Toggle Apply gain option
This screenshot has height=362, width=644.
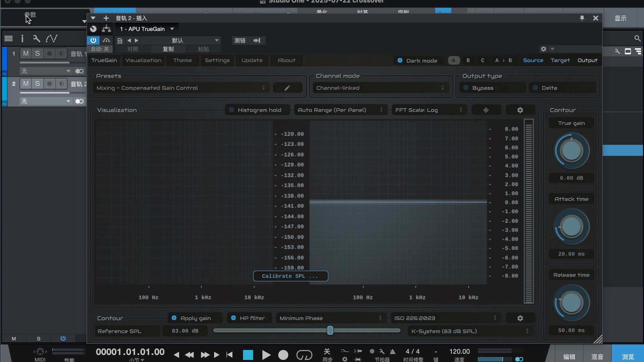(x=195, y=318)
